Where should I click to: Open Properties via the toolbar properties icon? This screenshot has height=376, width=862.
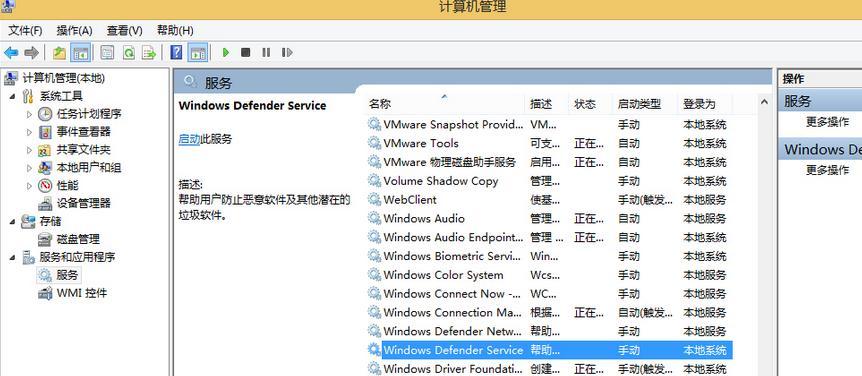[108, 53]
